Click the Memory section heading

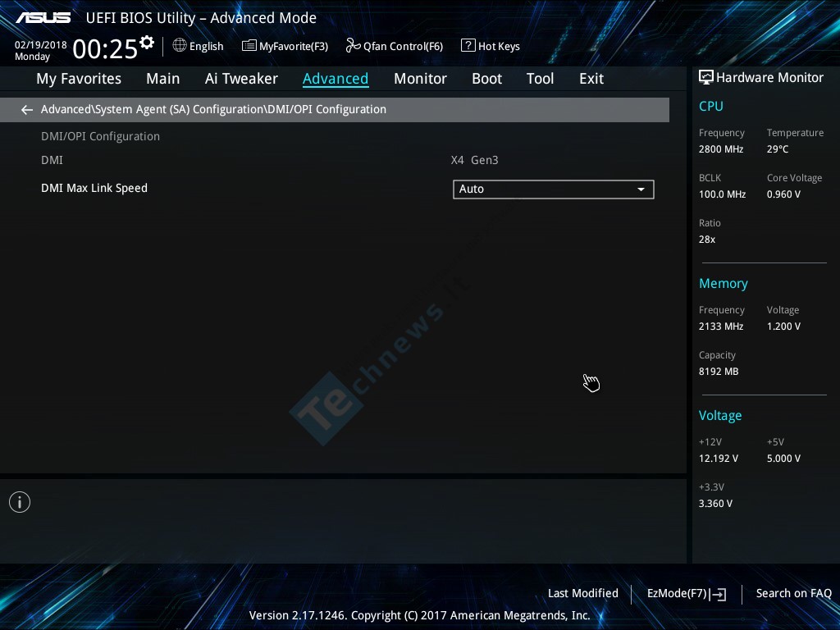(x=724, y=283)
